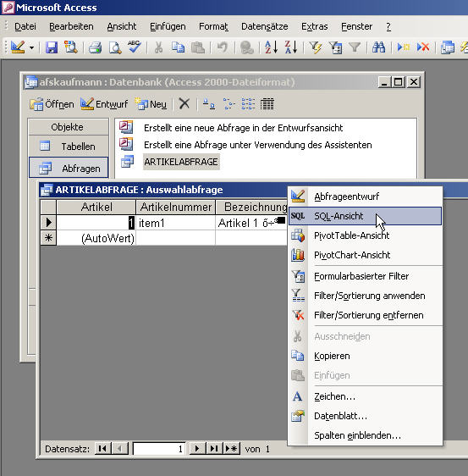Select Abfragen in the objects sidebar
468x476 pixels.
[69, 168]
